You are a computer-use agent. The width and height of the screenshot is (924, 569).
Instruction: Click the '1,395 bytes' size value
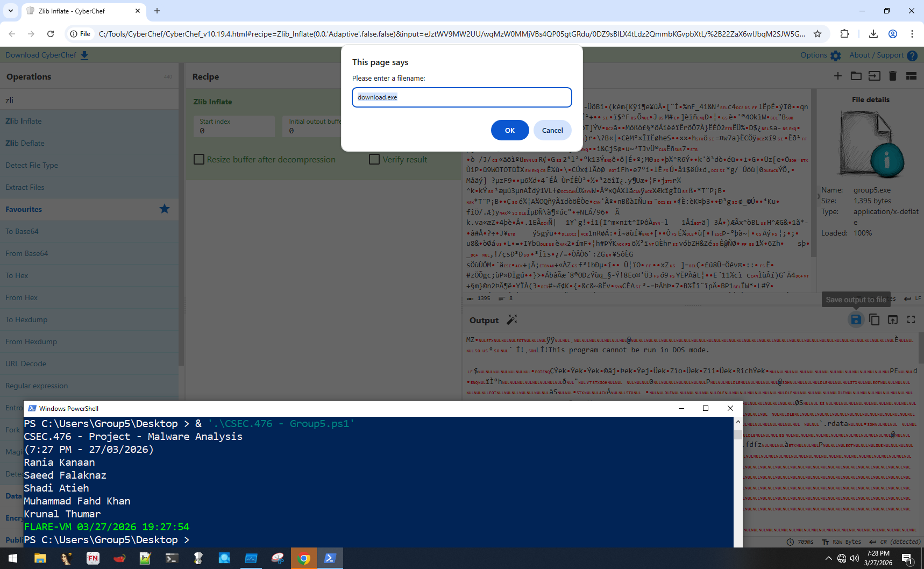tap(872, 201)
